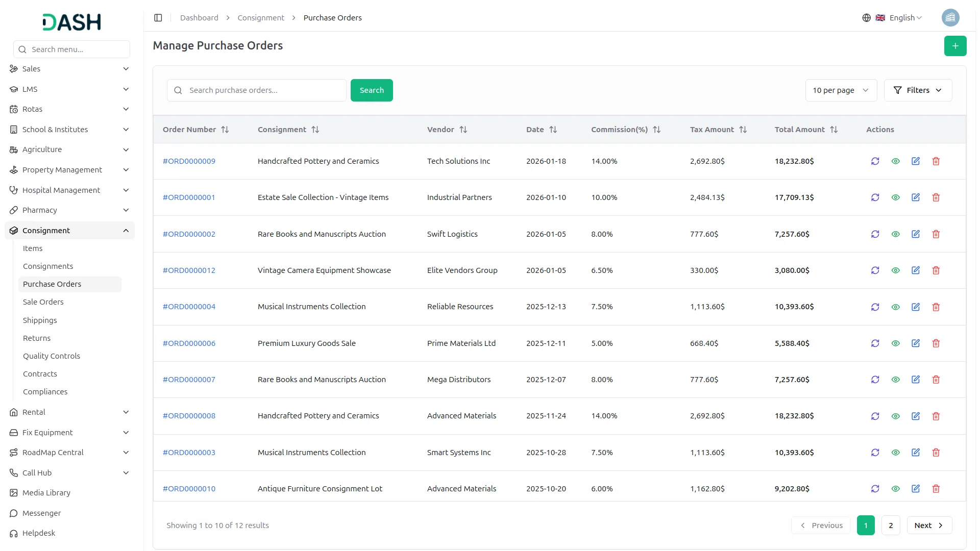The height and width of the screenshot is (551, 980).
Task: View order #ORD0000007 with eye icon
Action: 895,380
